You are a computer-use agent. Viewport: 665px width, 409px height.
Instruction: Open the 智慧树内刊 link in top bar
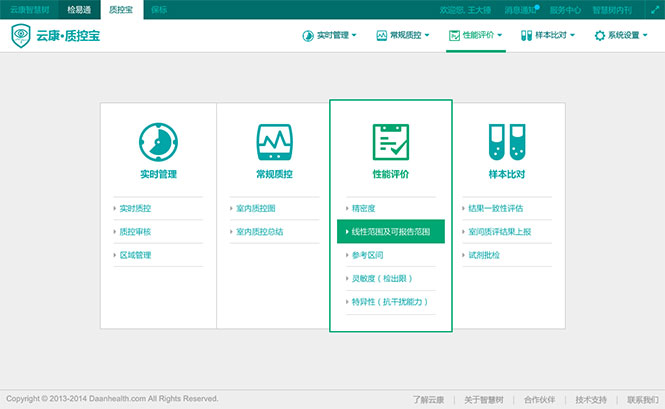click(x=612, y=10)
